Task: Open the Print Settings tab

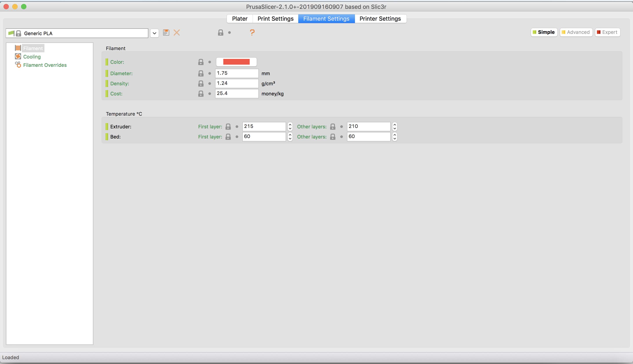Action: pyautogui.click(x=275, y=19)
